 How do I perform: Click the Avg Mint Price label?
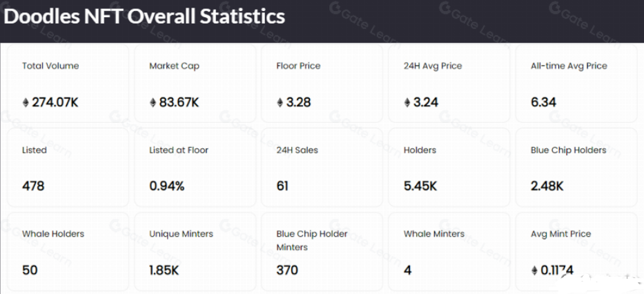pos(561,233)
